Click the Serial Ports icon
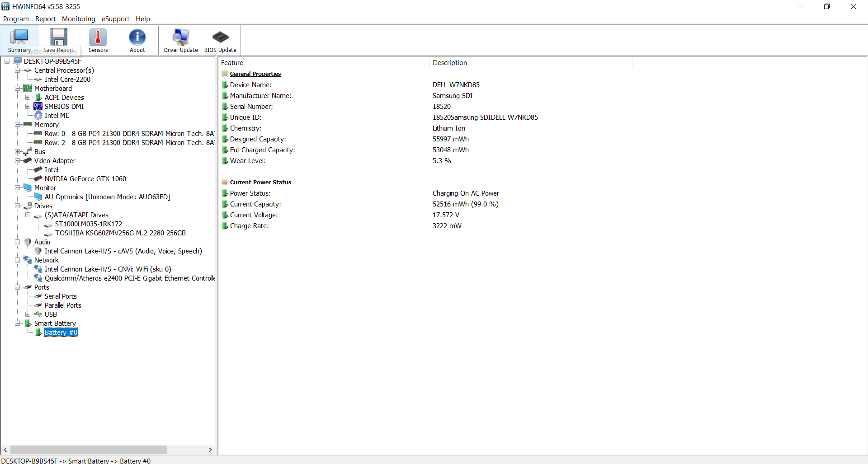This screenshot has height=464, width=868. [38, 296]
